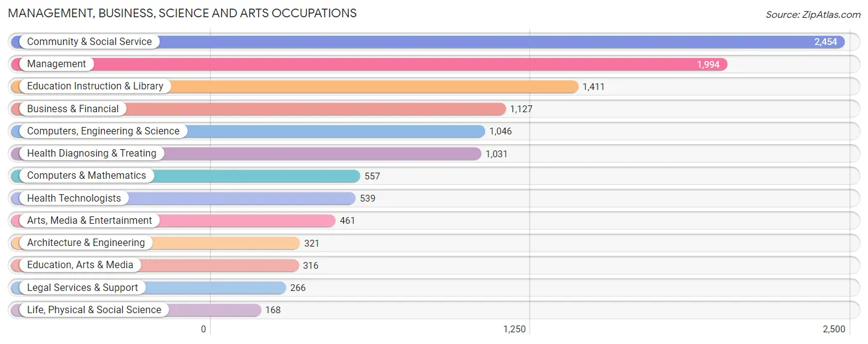
Task: Click the Education Instruction & Library label
Action: coord(95,86)
